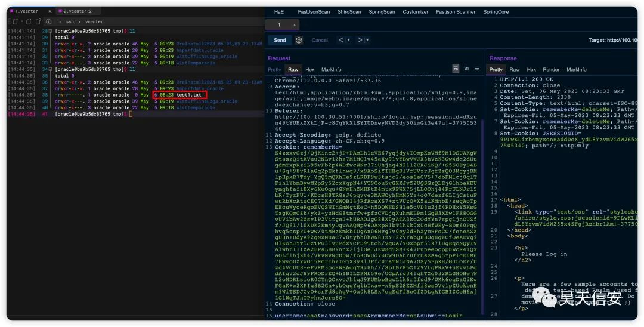Click the new session icon in terminal toolbar
Image resolution: width=644 pixels, height=327 pixels.
click(x=15, y=21)
